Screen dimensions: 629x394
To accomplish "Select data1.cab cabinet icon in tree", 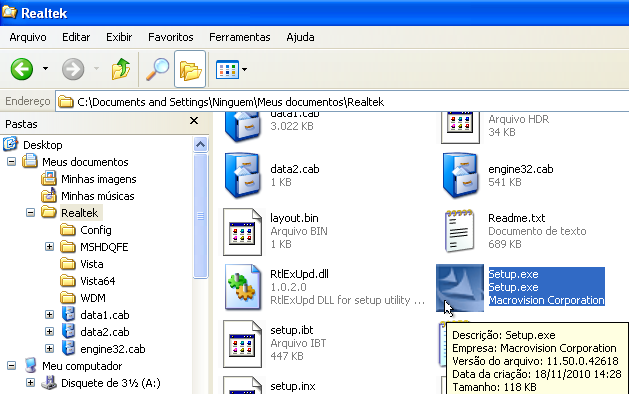I will [x=69, y=315].
